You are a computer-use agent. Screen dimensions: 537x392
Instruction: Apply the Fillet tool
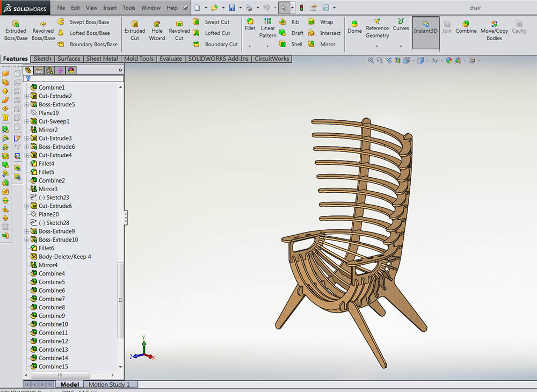pos(250,25)
